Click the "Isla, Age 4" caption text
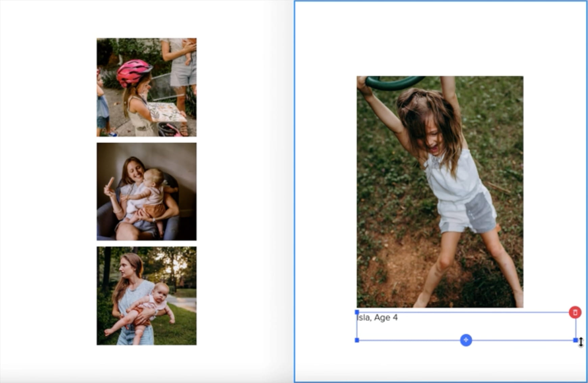Viewport: 588px width, 383px height. 377,318
